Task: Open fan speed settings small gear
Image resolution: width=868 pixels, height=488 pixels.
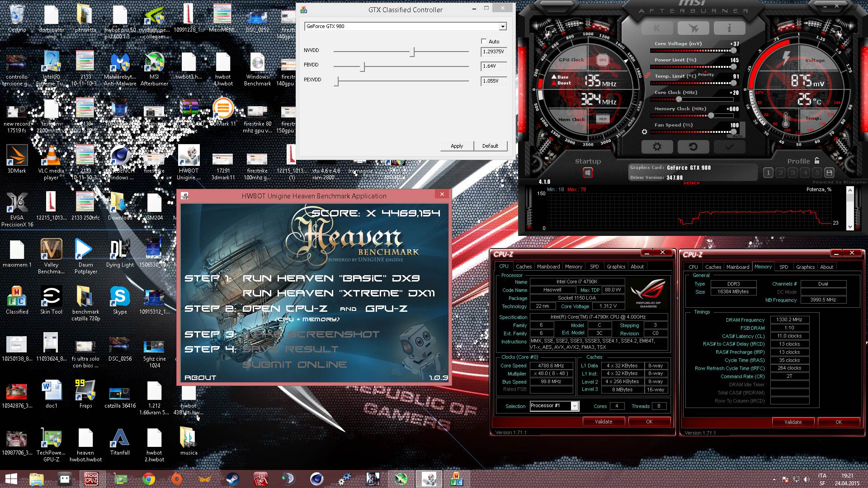Action: (645, 132)
